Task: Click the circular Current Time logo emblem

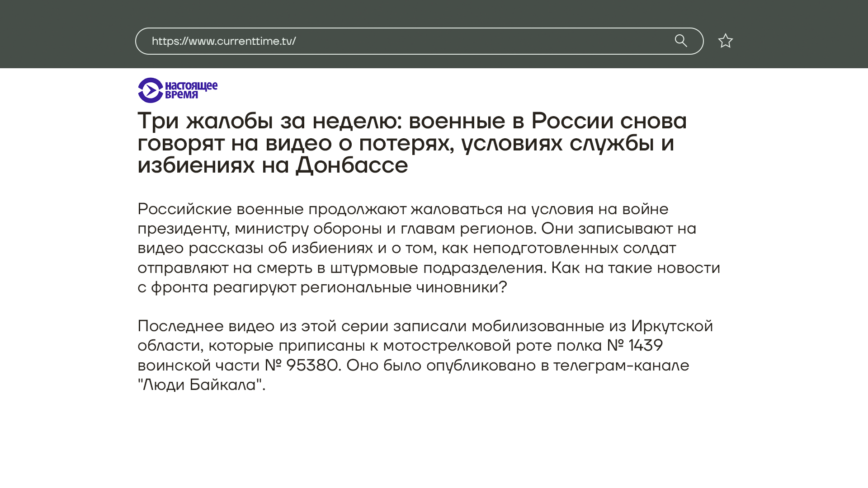Action: 151,90
